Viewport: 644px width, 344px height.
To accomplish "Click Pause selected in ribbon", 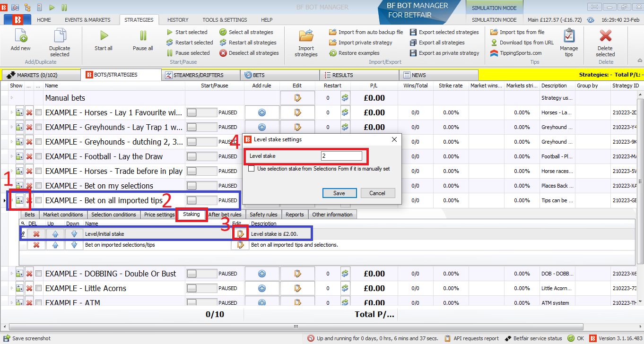I will click(188, 53).
